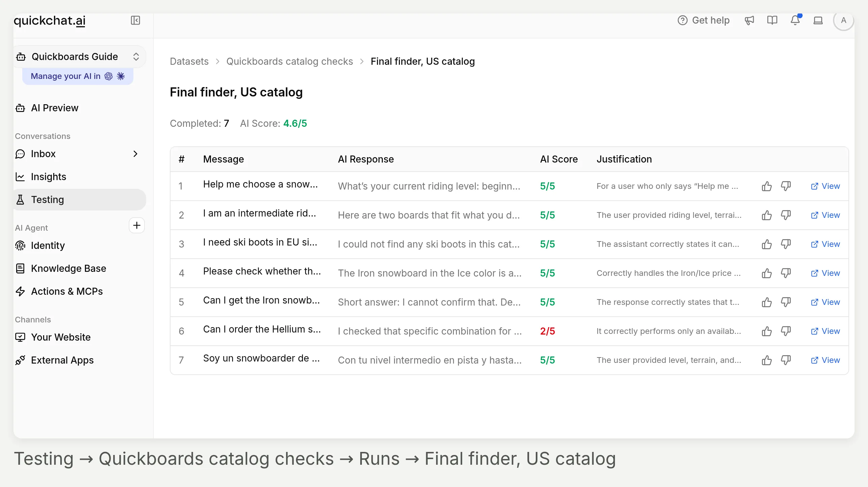
Task: View row 1 Help me choose details
Action: click(x=825, y=186)
